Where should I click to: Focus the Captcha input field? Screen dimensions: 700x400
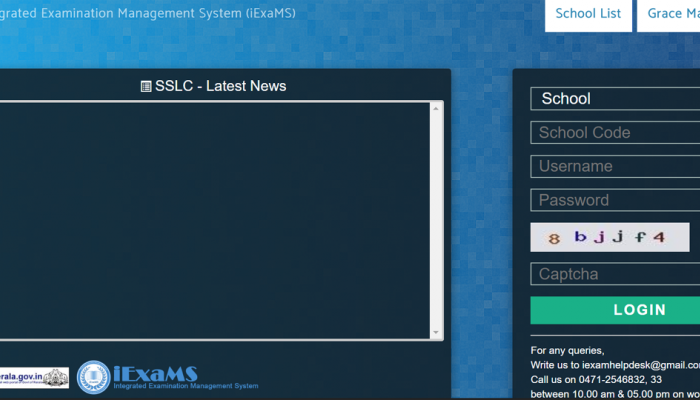click(615, 274)
